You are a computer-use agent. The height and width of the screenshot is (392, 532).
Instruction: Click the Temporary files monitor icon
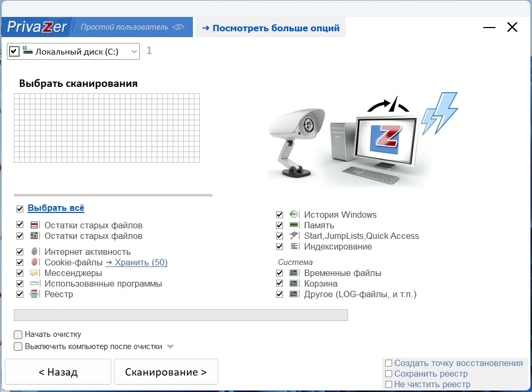pos(294,273)
